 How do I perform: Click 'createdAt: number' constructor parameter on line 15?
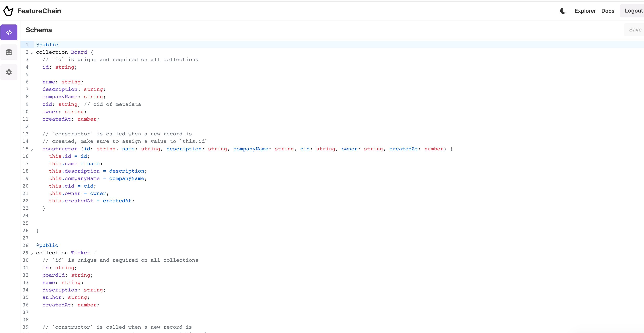pyautogui.click(x=416, y=149)
